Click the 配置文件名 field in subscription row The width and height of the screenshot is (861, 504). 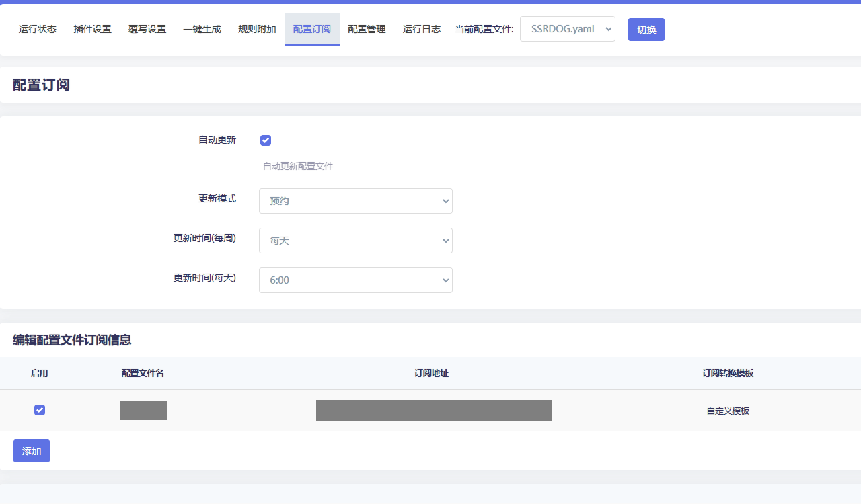(x=143, y=410)
